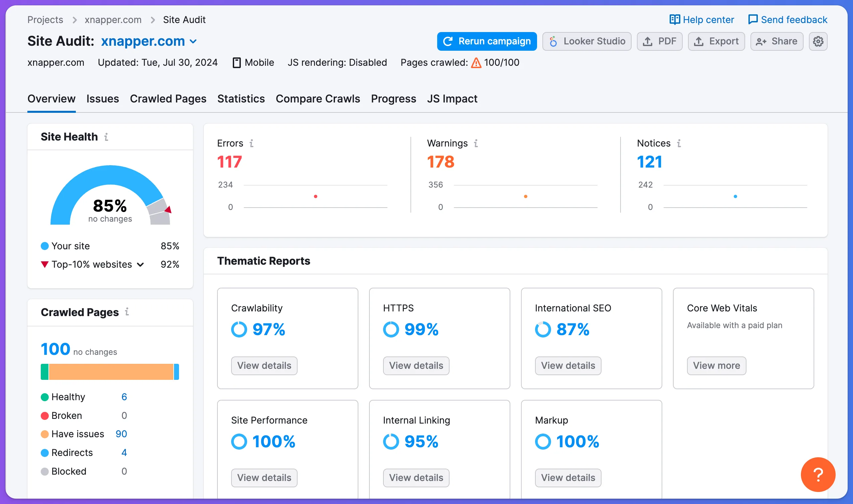Switch to the Compare Crawls tab
Viewport: 853px width, 504px height.
(318, 99)
